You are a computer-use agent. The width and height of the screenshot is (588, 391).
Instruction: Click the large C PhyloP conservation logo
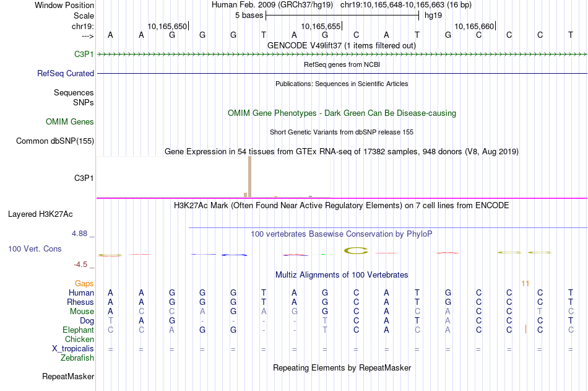[x=357, y=250]
